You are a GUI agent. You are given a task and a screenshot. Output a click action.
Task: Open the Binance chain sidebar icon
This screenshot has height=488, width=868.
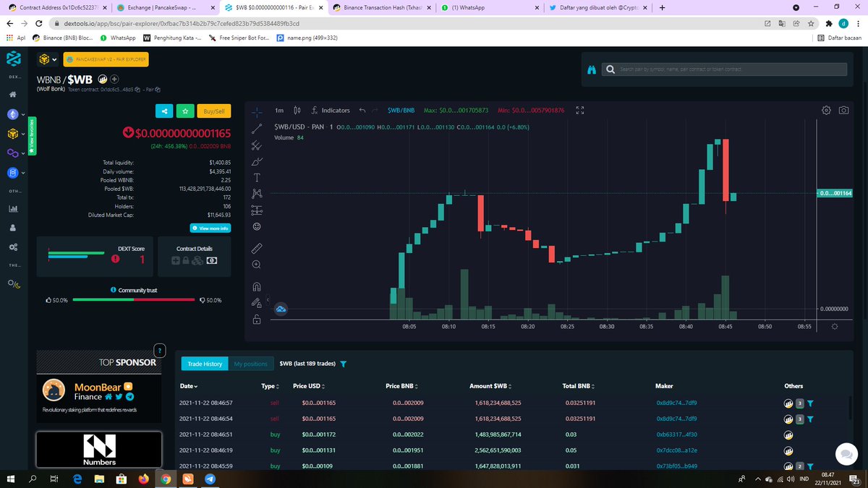(12, 134)
